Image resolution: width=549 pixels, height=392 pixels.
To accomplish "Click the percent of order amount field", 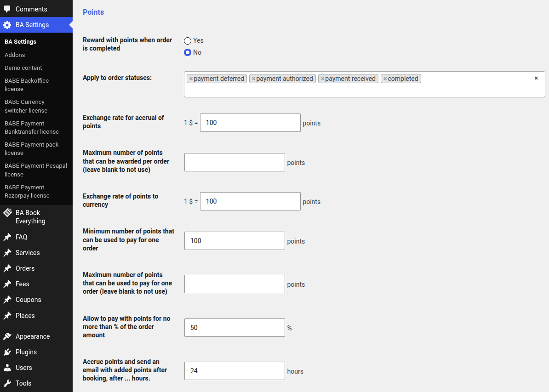I will [234, 328].
